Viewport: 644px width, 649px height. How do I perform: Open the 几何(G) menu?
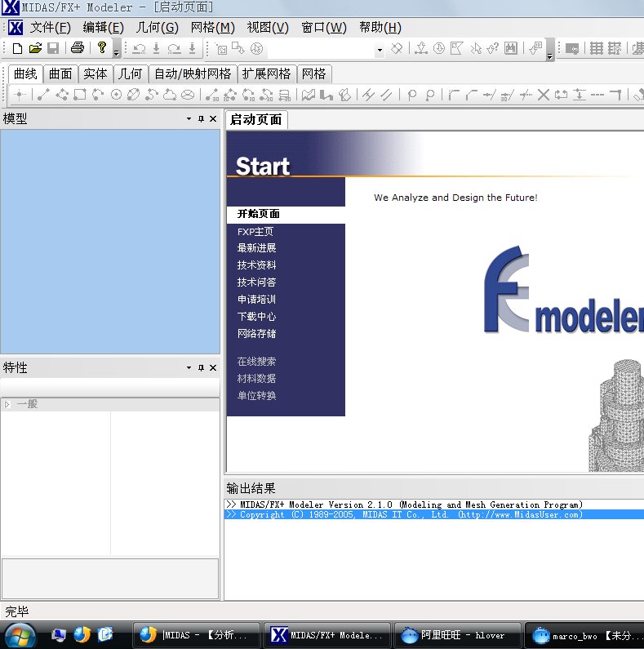tap(158, 28)
